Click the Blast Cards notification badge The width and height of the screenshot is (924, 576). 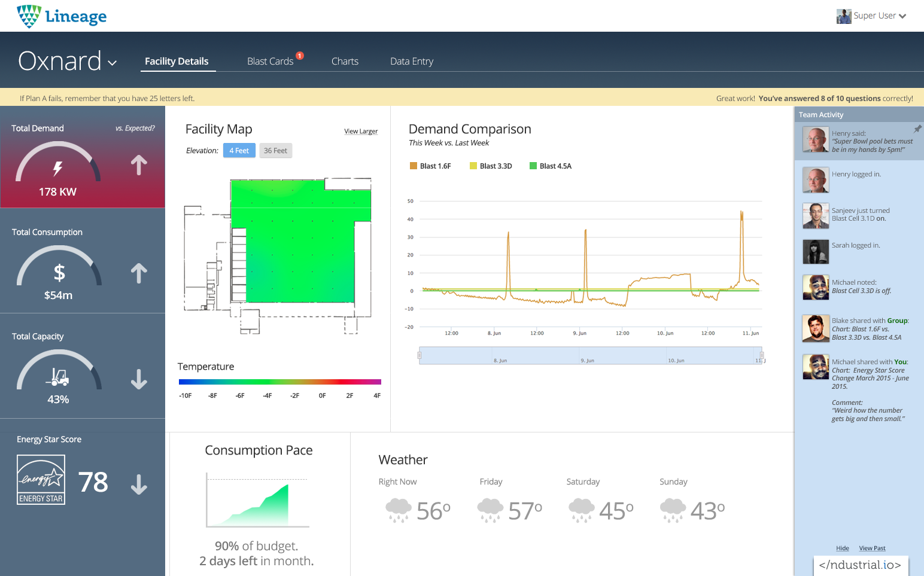[x=300, y=56]
